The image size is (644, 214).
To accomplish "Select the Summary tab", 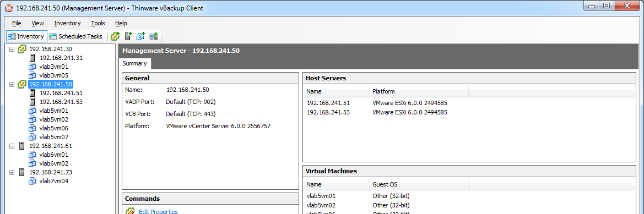I will point(135,64).
